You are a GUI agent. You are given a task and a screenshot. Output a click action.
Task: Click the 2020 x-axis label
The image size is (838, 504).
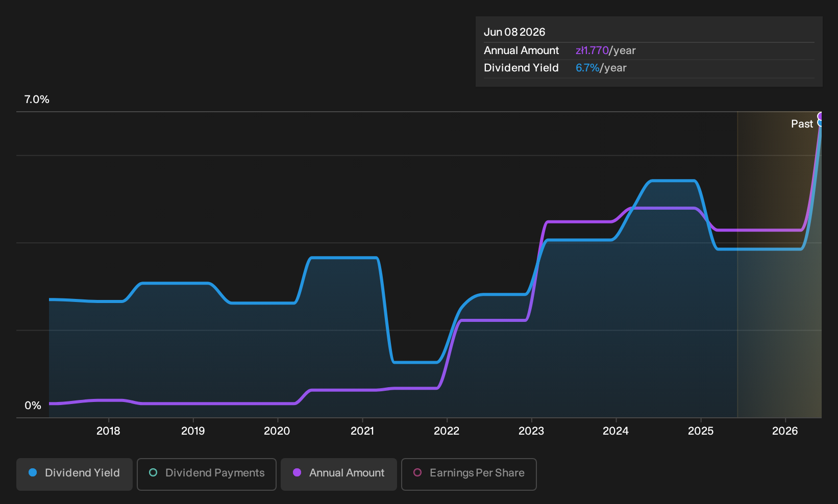[x=277, y=431]
